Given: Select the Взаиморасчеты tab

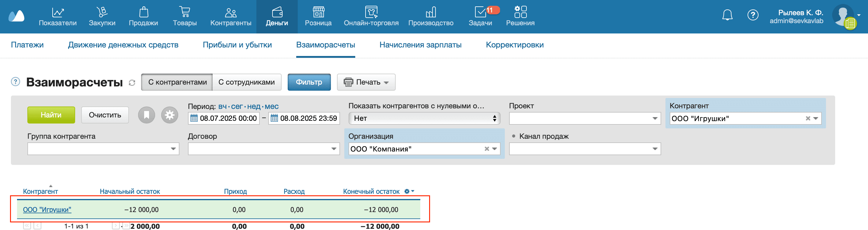Looking at the screenshot, I should click(325, 45).
